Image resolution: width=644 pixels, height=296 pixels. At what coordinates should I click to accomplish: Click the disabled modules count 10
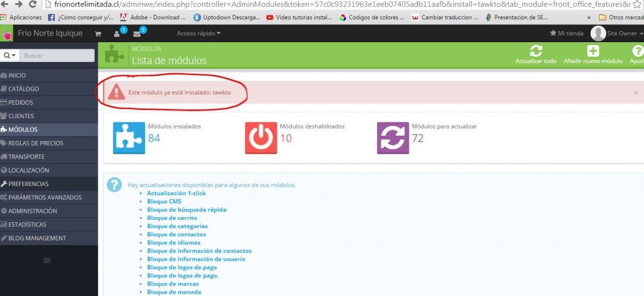pyautogui.click(x=286, y=139)
